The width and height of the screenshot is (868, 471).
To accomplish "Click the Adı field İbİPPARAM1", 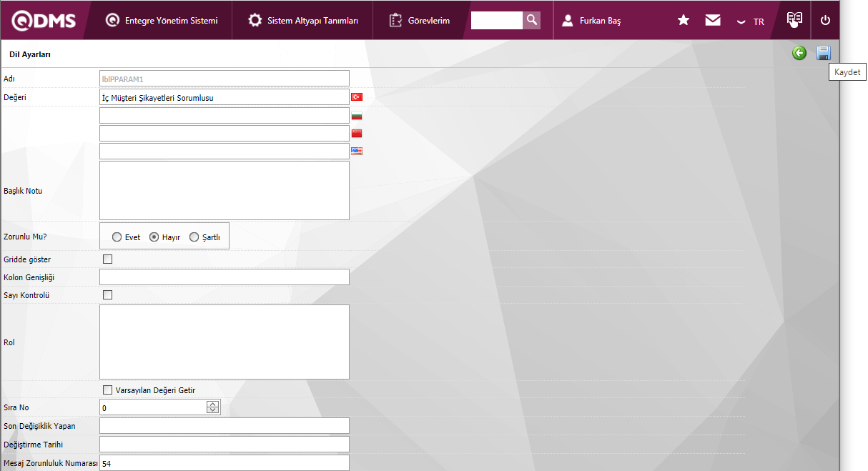I will click(x=225, y=79).
